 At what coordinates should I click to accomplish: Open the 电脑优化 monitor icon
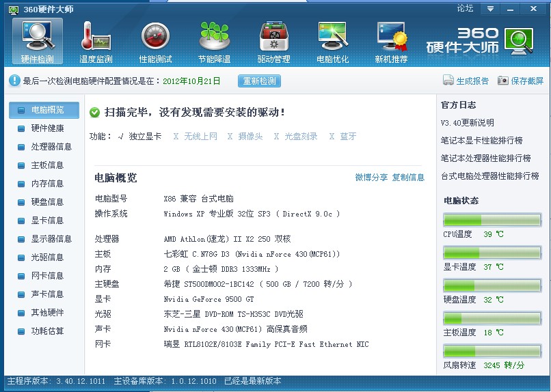333,41
